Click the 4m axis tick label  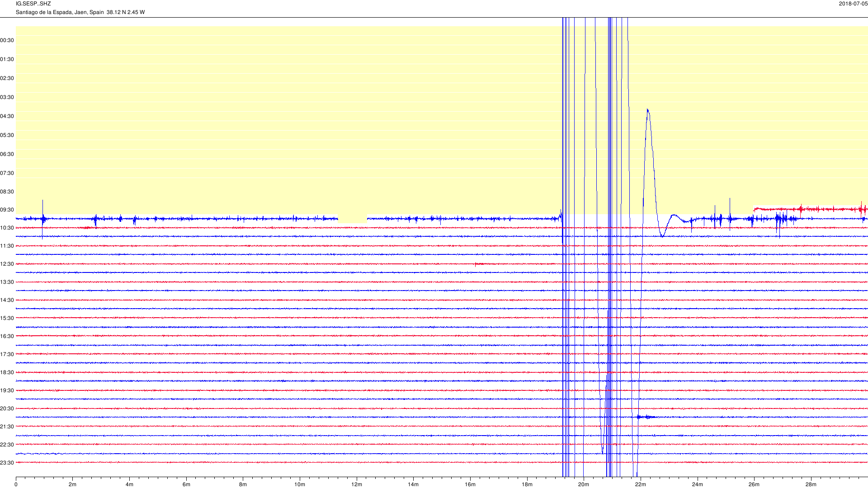[x=129, y=484]
